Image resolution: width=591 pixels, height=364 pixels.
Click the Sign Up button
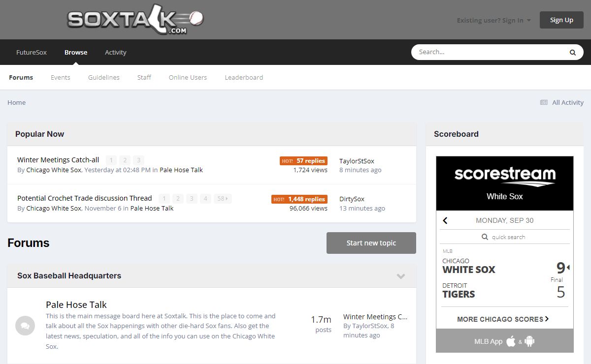click(561, 20)
